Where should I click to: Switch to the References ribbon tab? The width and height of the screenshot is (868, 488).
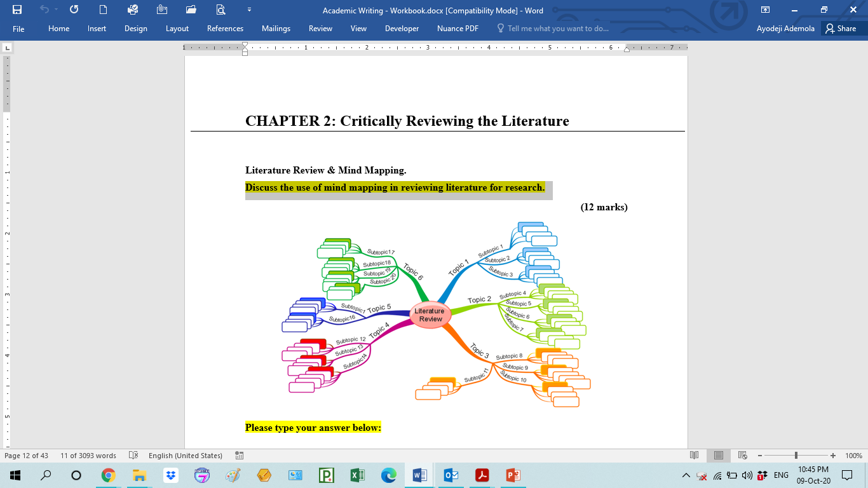point(225,29)
